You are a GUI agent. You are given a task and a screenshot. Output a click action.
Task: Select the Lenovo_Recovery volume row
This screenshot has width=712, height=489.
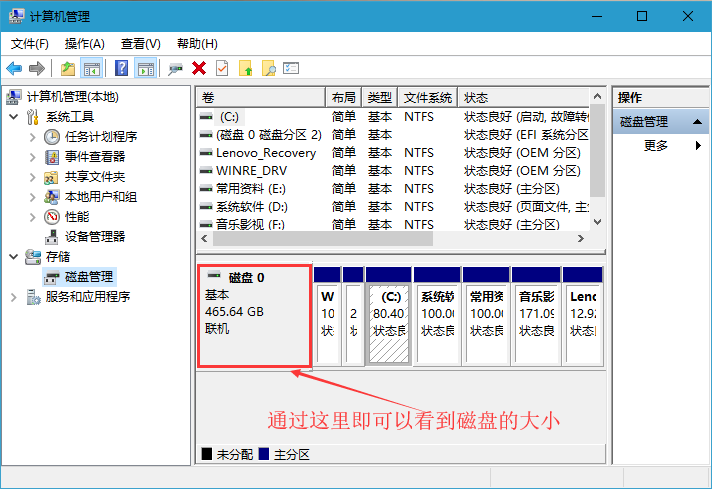click(x=393, y=153)
